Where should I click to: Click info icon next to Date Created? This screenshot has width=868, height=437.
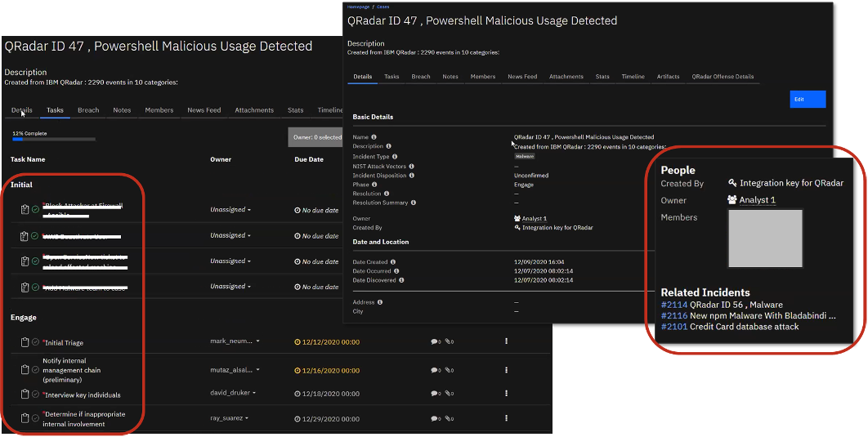pos(393,261)
